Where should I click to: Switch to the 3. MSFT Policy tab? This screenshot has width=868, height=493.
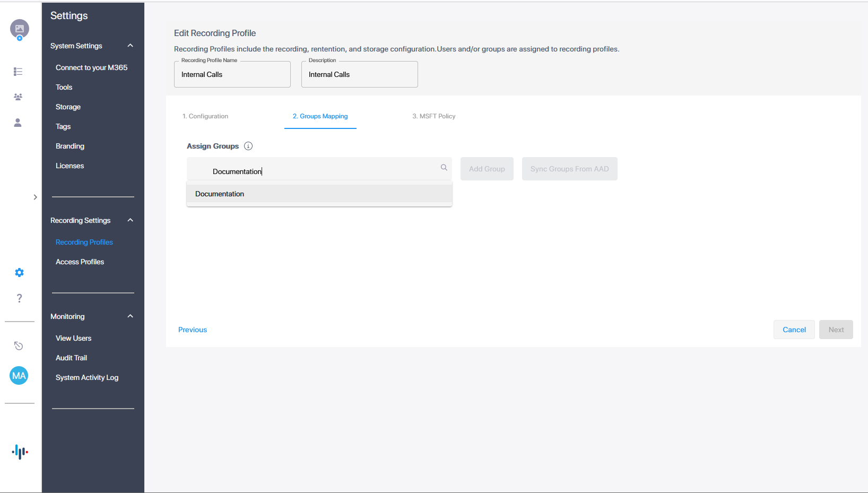coord(433,116)
